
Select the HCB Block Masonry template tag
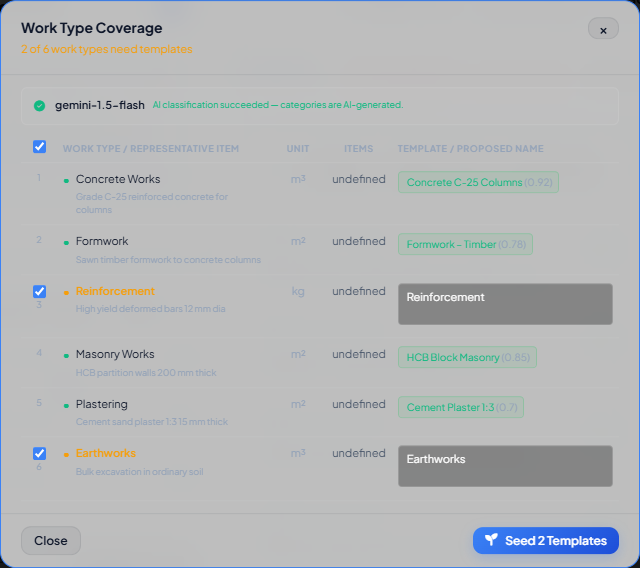click(x=467, y=357)
